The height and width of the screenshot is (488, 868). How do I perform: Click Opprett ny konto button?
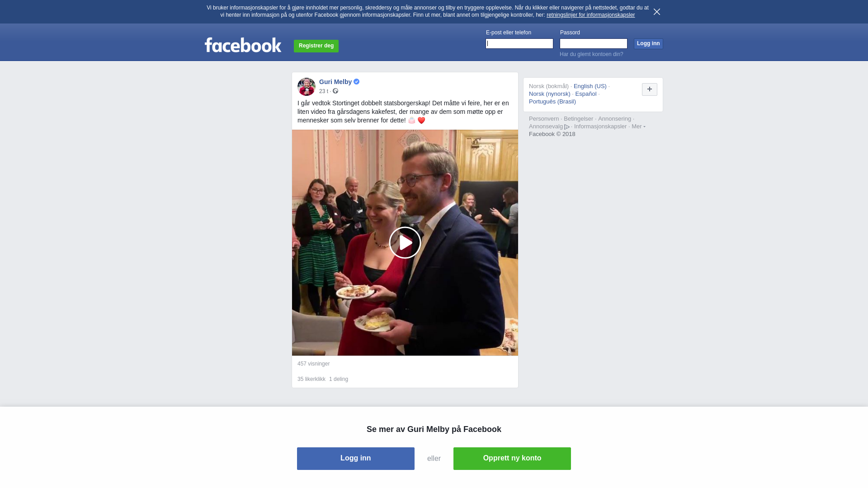click(512, 458)
